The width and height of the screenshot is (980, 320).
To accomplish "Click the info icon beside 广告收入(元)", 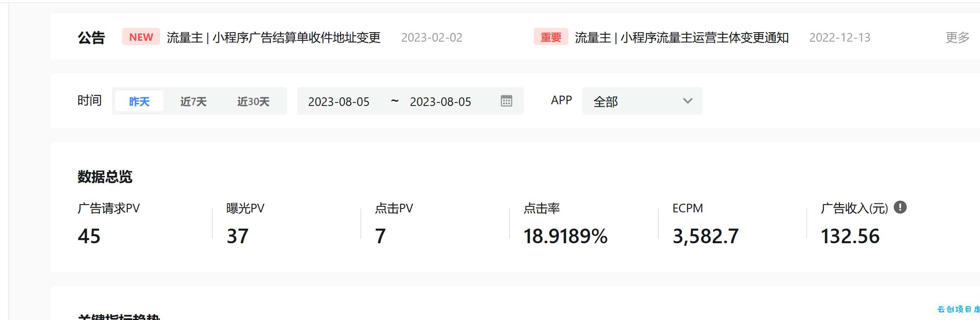I will (x=900, y=208).
